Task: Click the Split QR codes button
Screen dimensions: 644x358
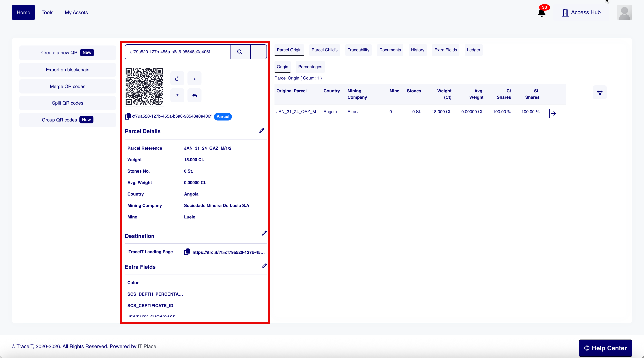Action: [68, 103]
